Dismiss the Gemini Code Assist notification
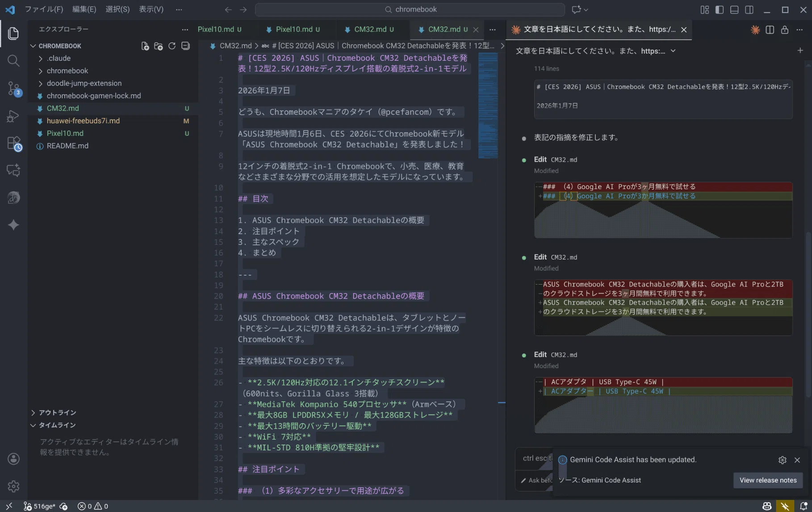 click(797, 460)
